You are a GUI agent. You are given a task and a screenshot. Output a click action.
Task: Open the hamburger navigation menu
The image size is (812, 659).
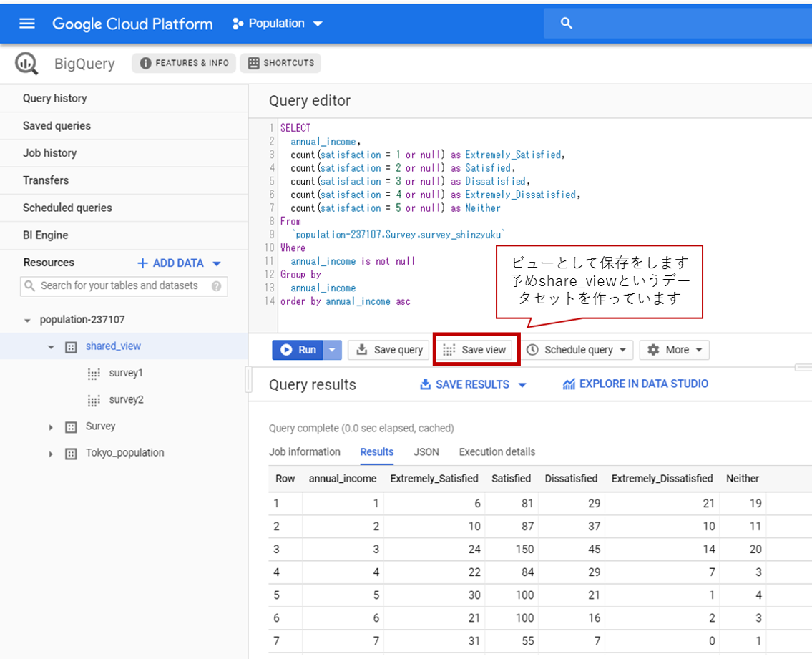[26, 24]
